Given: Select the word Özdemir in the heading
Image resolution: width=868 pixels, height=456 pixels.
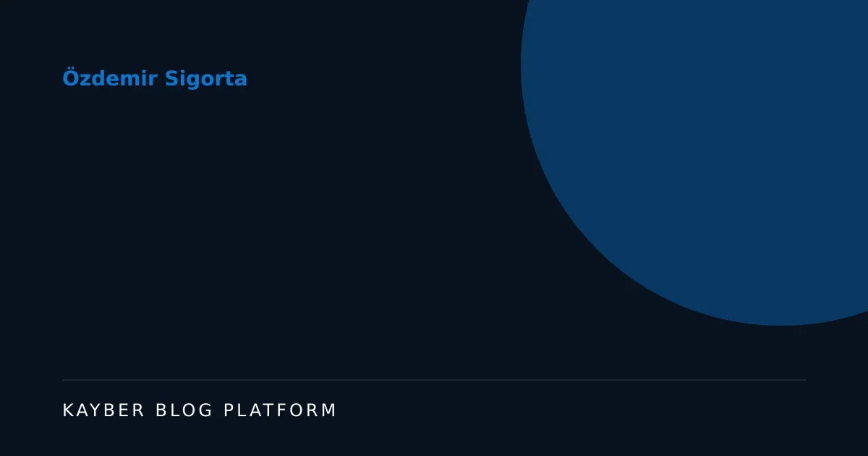Looking at the screenshot, I should coord(111,77).
